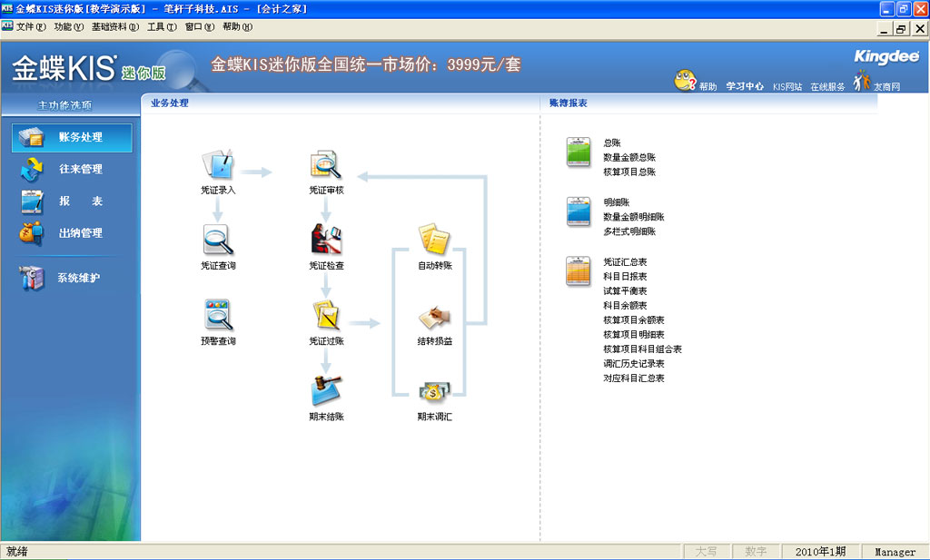
Task: Open the 学习中心 link
Action: (745, 86)
